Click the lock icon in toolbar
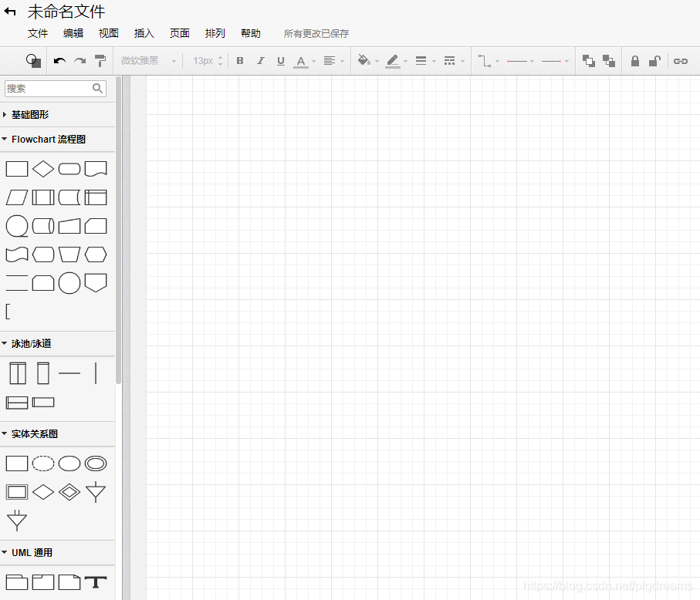 (635, 61)
